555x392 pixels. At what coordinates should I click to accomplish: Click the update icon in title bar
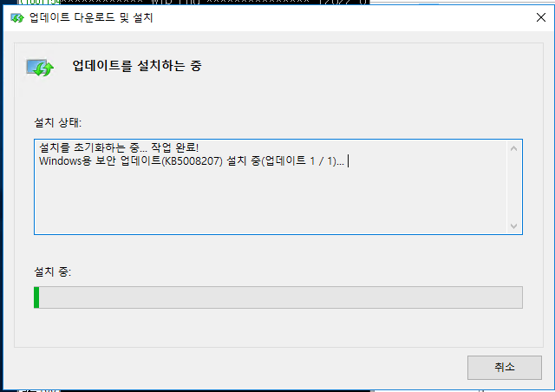coord(17,17)
